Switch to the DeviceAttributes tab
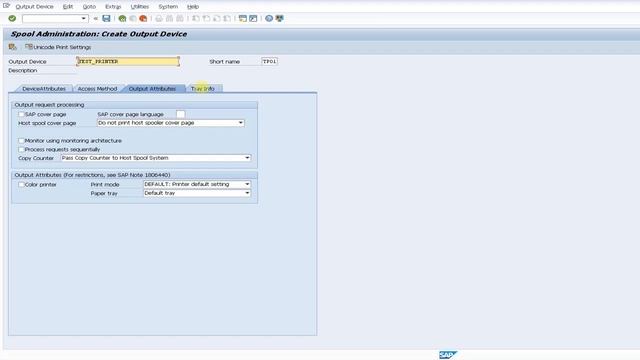Image resolution: width=640 pixels, height=360 pixels. [x=44, y=89]
